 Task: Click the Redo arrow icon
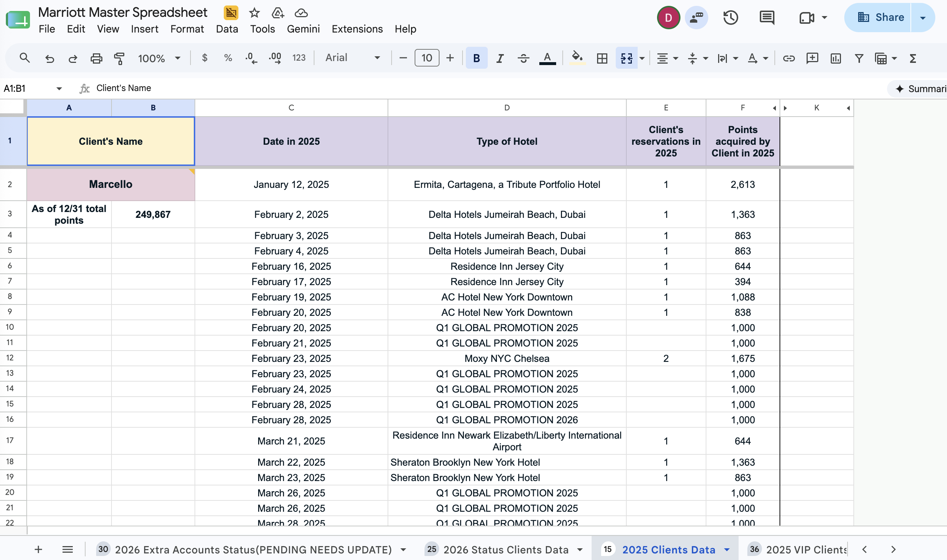[72, 58]
